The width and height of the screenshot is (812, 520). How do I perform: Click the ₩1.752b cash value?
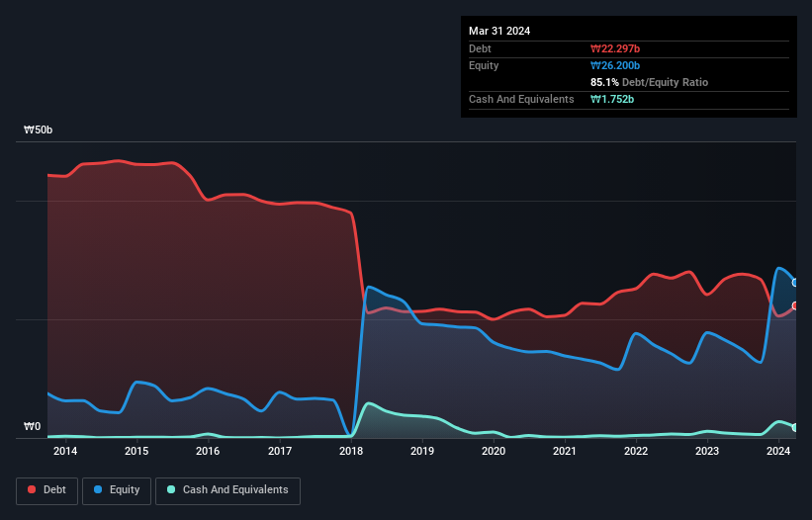point(612,99)
